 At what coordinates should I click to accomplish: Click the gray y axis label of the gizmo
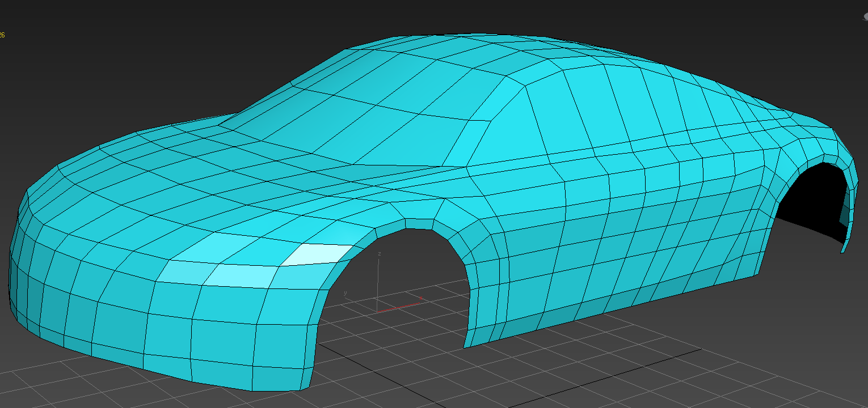pos(345,293)
